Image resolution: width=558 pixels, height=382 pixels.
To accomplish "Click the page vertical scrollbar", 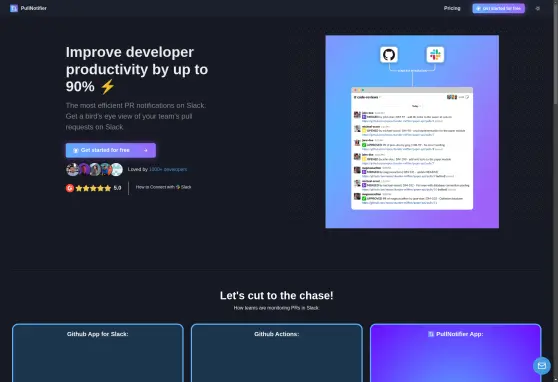I will 556,53.
